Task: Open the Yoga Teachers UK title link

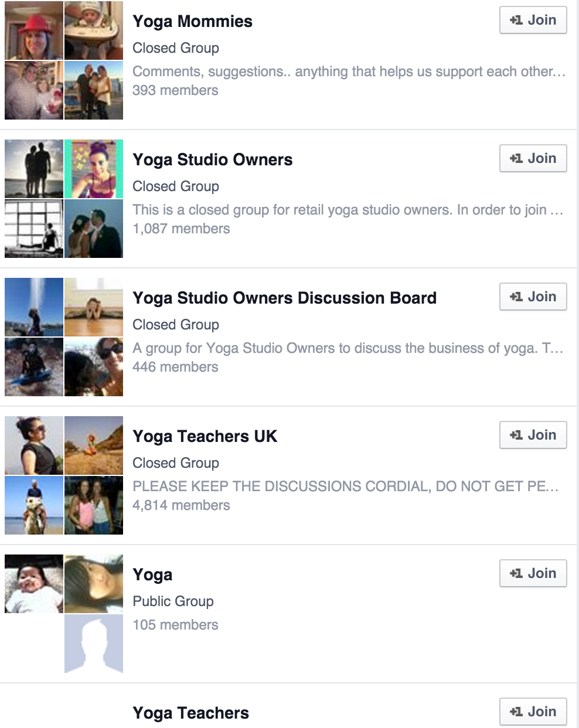Action: point(205,437)
